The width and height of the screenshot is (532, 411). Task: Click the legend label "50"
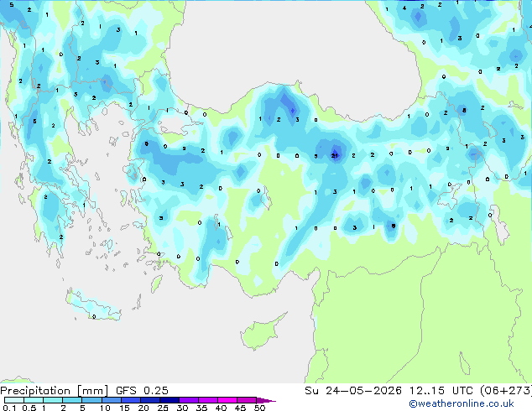click(x=259, y=408)
